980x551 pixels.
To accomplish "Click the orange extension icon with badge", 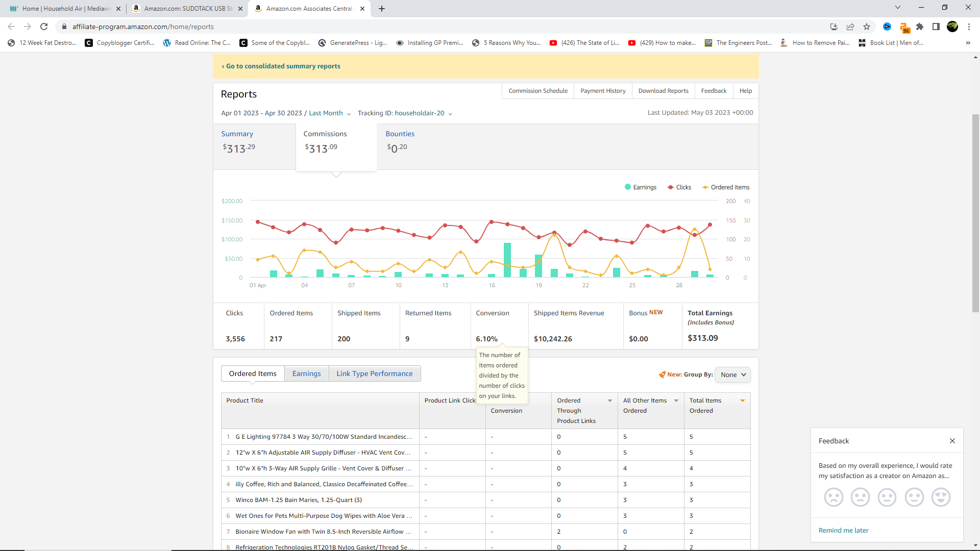I will pyautogui.click(x=904, y=27).
